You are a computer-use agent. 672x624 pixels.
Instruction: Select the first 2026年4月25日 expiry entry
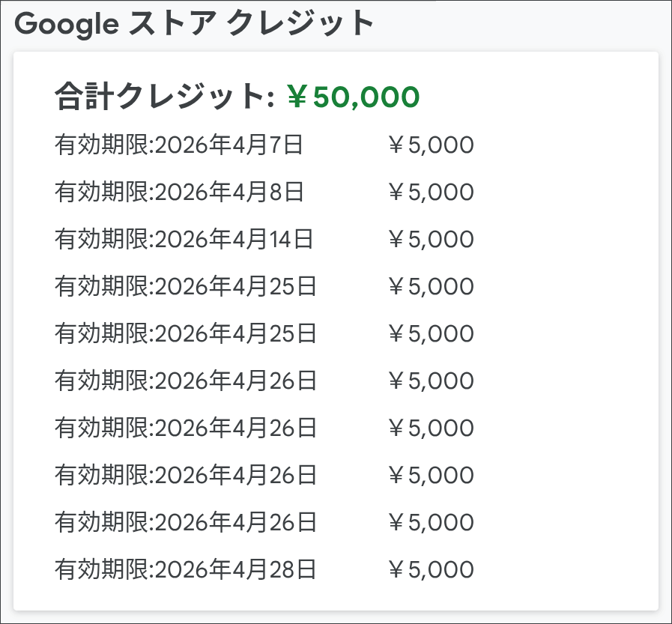(186, 286)
